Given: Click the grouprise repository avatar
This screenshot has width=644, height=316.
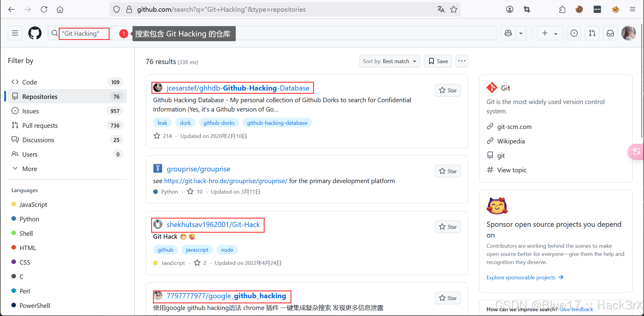Looking at the screenshot, I should click(158, 169).
